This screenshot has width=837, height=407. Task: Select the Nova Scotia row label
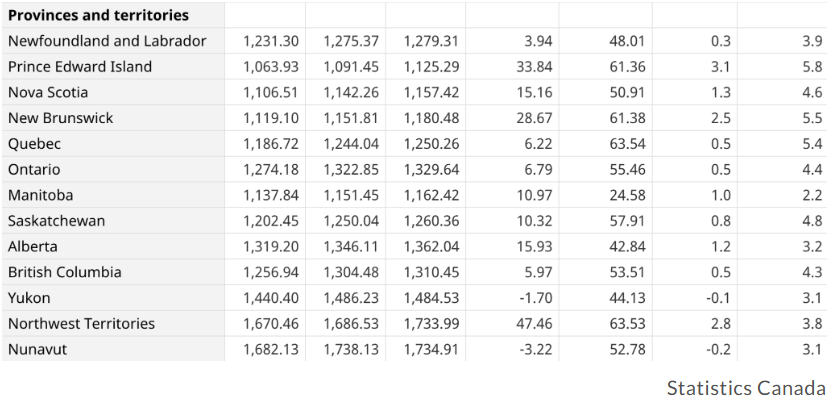(x=113, y=92)
